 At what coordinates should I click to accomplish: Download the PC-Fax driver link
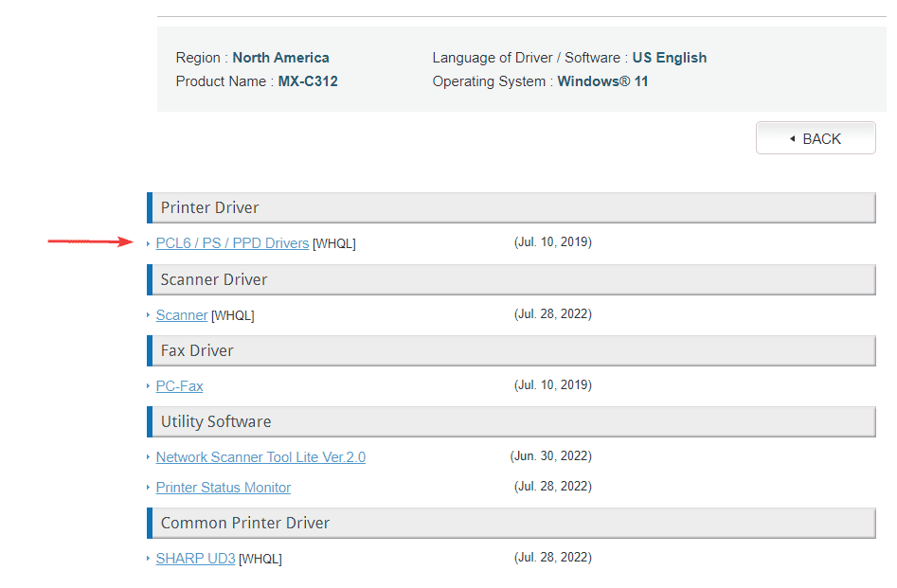coord(179,386)
